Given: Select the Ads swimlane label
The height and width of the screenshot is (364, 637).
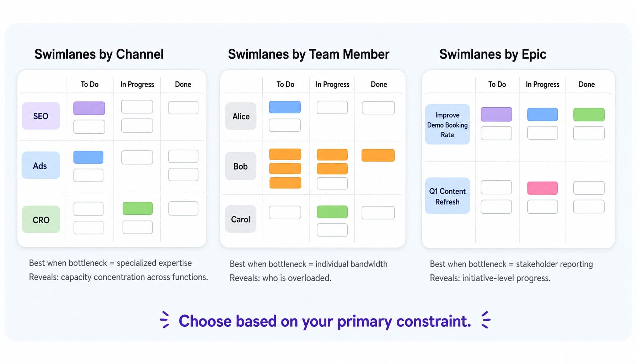Looking at the screenshot, I should (41, 165).
